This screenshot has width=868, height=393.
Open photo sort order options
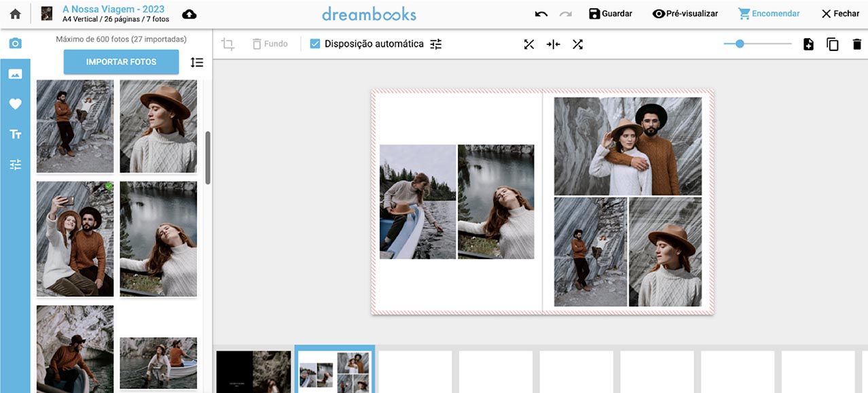197,62
